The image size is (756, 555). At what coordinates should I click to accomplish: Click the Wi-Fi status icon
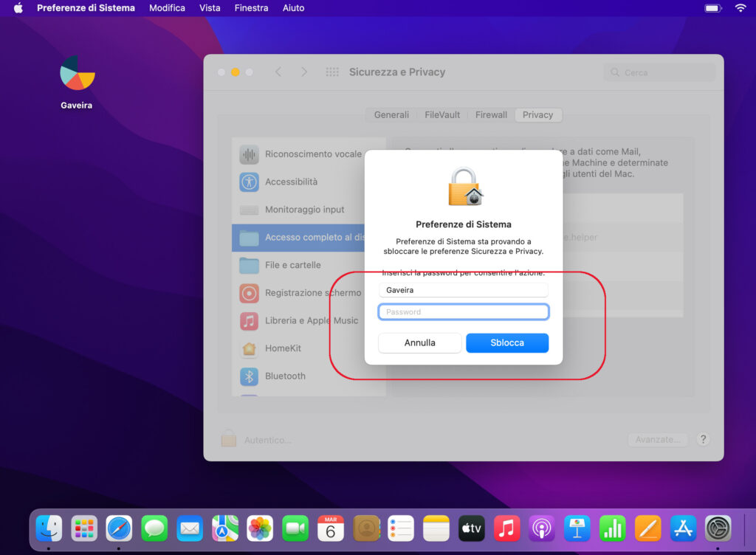740,7
